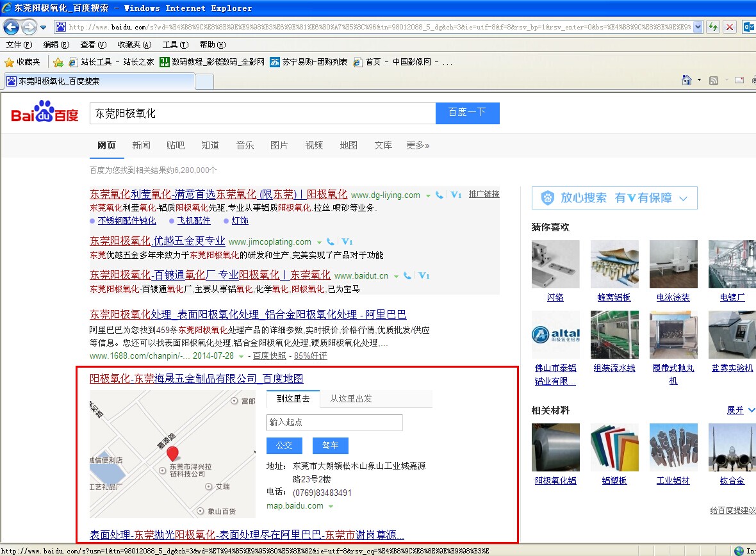Expand the 放心搜索 banner chevron
This screenshot has width=756, height=556.
[683, 199]
